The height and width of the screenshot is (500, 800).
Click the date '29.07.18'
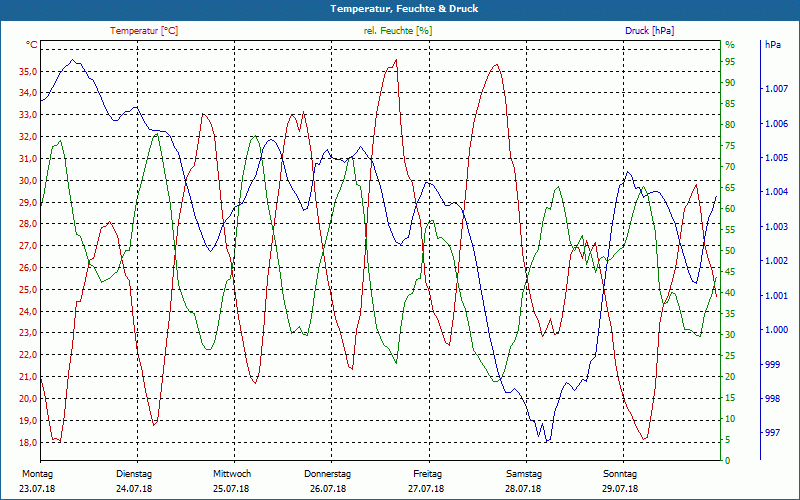pyautogui.click(x=620, y=489)
